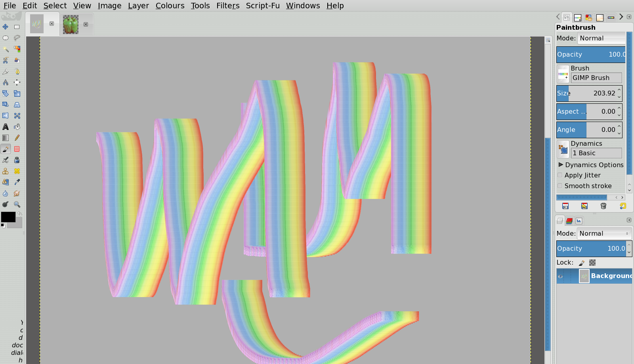Adjust the Paintbrush Opacity slider

[x=591, y=54]
